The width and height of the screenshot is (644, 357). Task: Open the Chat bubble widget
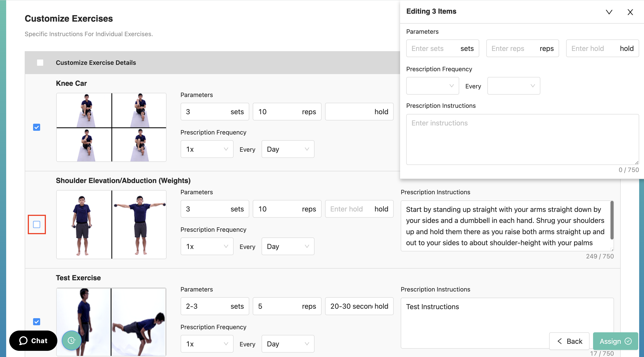pos(33,340)
